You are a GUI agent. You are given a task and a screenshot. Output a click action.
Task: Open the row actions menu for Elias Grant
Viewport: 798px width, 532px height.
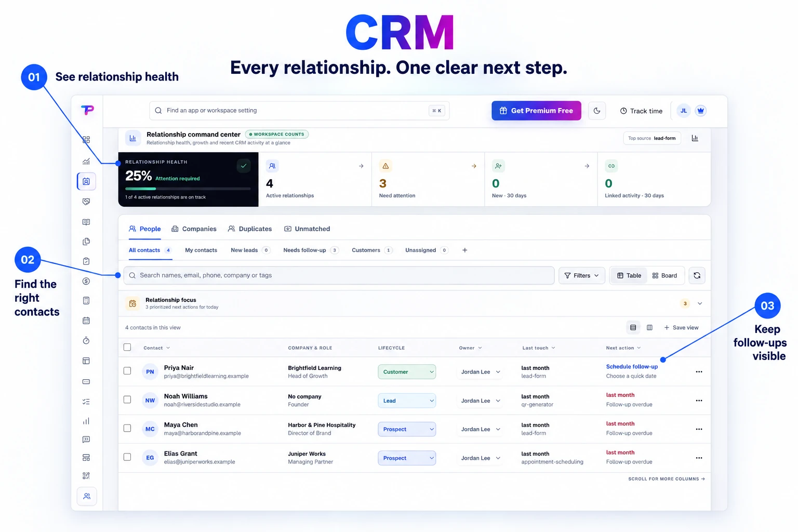coord(699,458)
